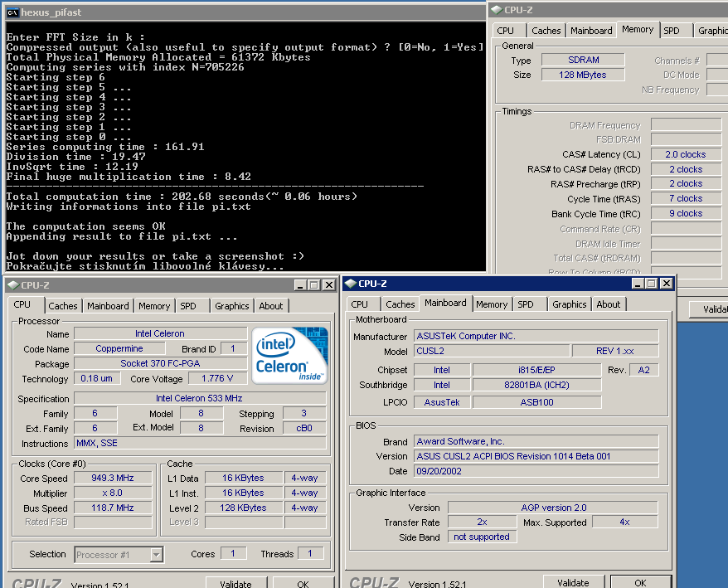Viewport: 728px width, 588px height.
Task: Select the Mainboard tab in the Memory Timings window
Action: click(x=591, y=31)
